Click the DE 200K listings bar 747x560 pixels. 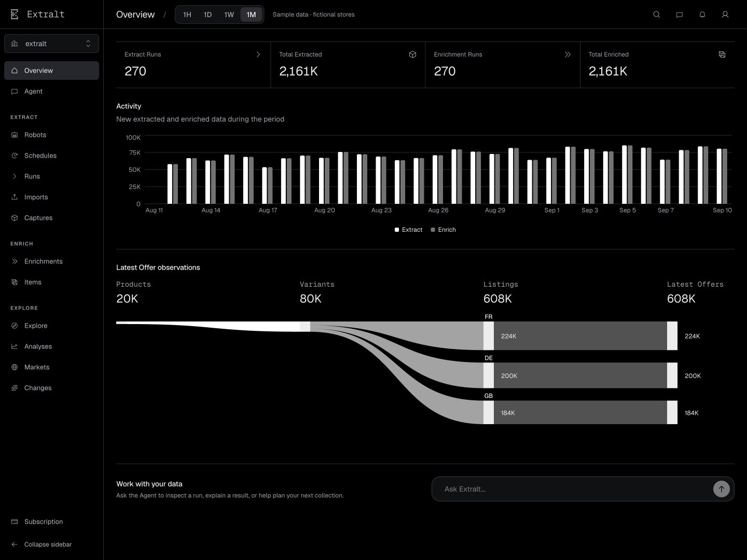580,375
